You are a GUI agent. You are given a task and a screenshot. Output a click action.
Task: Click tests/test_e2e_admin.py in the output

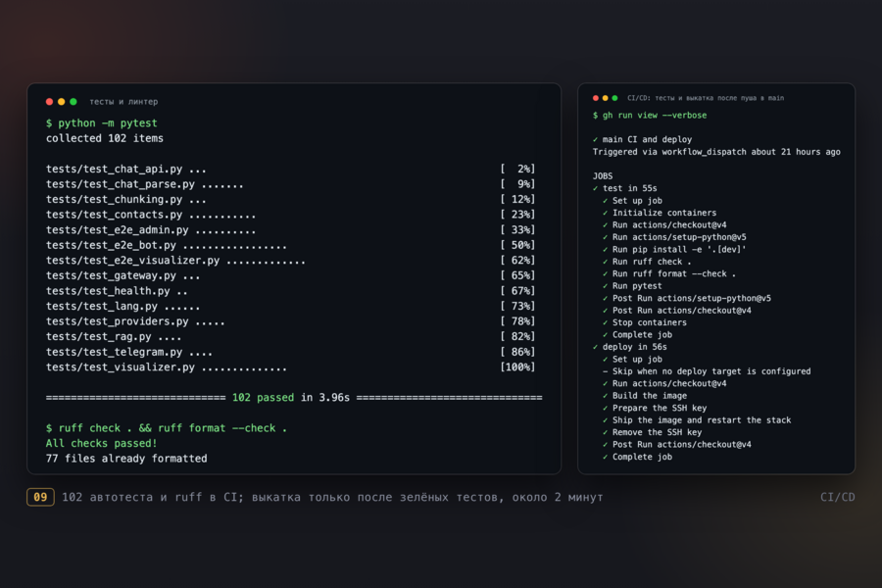click(x=290, y=229)
